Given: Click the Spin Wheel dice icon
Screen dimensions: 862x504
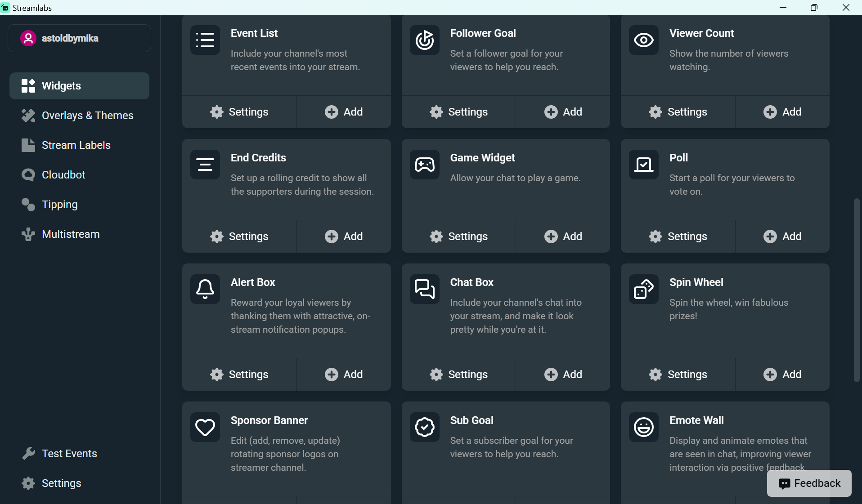Looking at the screenshot, I should pos(643,289).
